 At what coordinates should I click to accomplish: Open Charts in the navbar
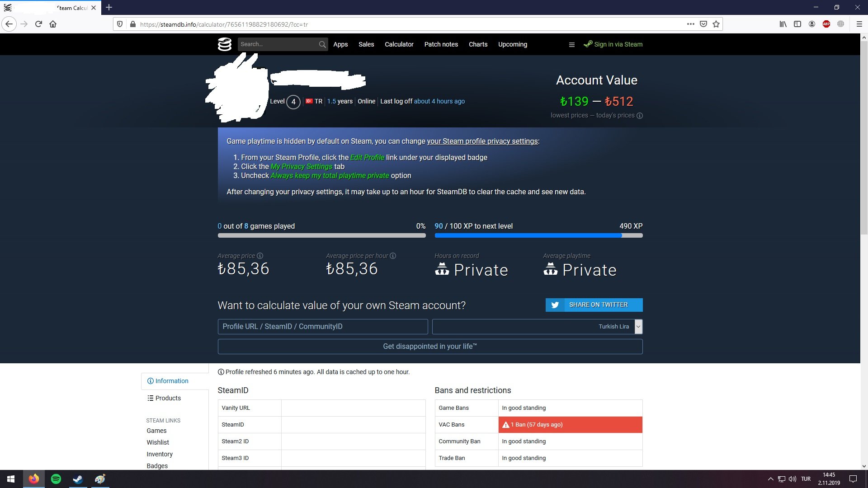pos(478,44)
